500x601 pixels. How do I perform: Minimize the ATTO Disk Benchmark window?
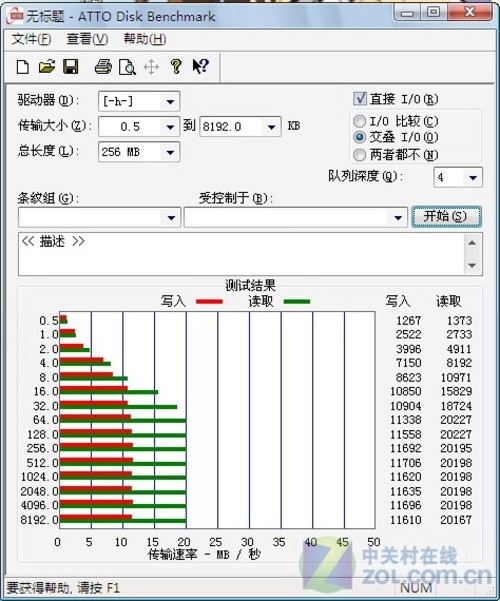click(407, 13)
